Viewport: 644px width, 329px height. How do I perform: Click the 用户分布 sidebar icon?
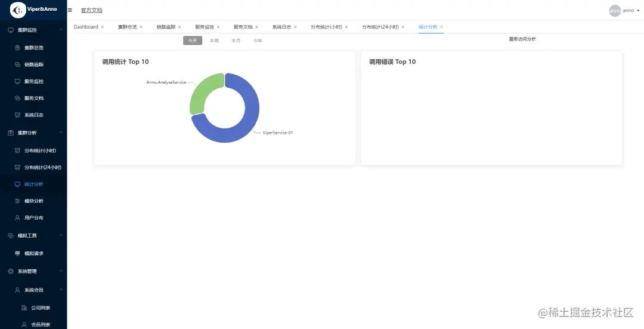click(x=17, y=217)
